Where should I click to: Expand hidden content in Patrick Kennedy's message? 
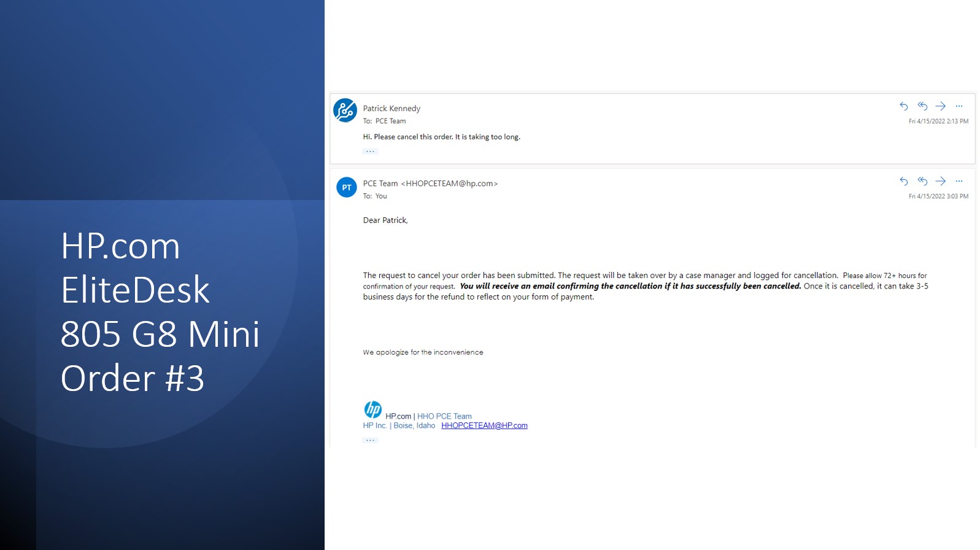tap(370, 151)
